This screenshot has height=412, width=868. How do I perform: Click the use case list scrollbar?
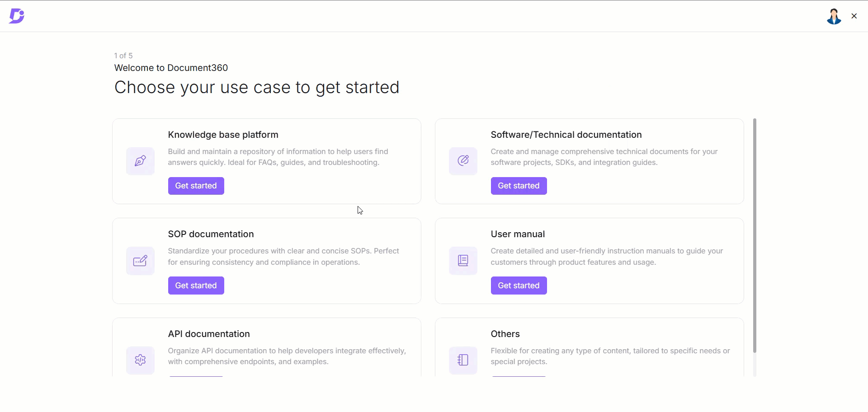point(755,235)
